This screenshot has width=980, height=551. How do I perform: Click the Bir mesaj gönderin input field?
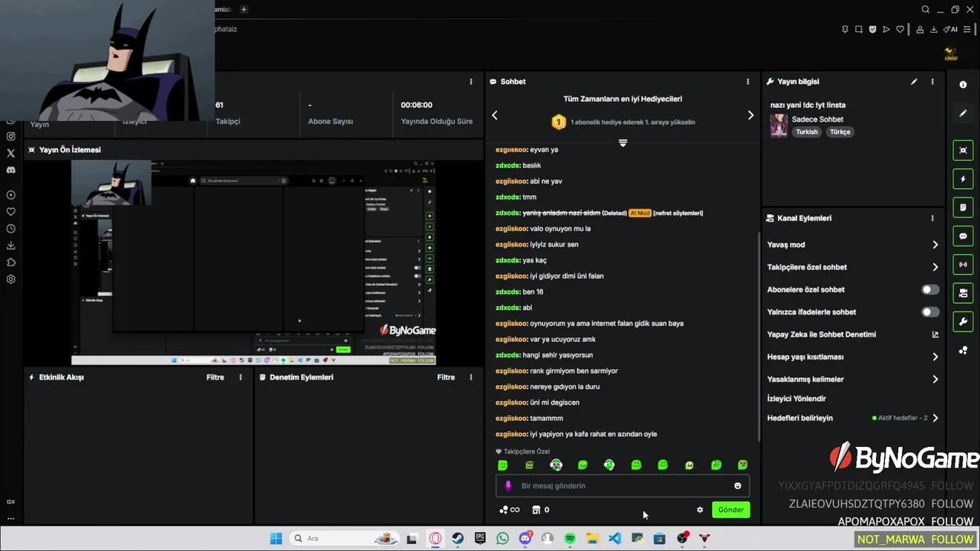tap(622, 486)
